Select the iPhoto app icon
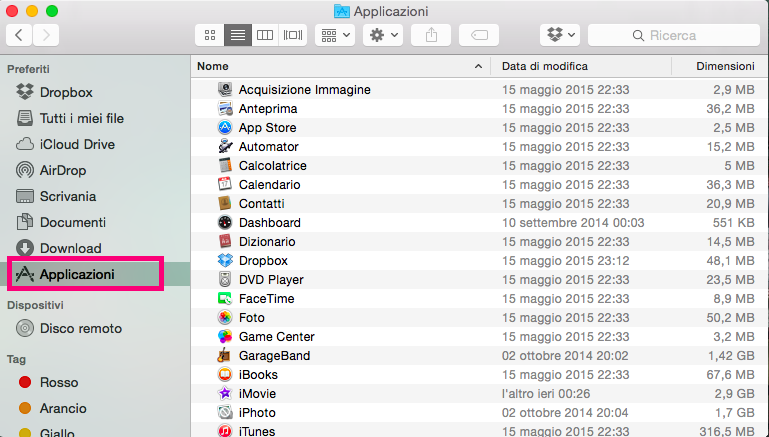Viewport: 769px width, 437px height. pyautogui.click(x=225, y=412)
